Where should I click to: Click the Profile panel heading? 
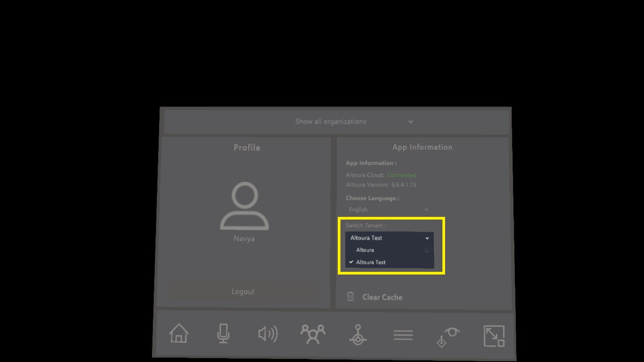coord(247,148)
